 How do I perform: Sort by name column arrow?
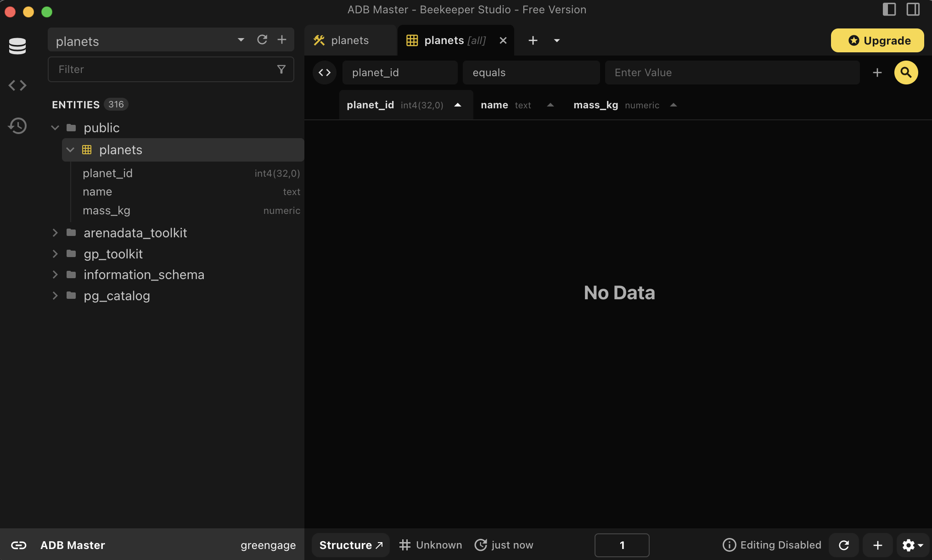[x=550, y=105]
